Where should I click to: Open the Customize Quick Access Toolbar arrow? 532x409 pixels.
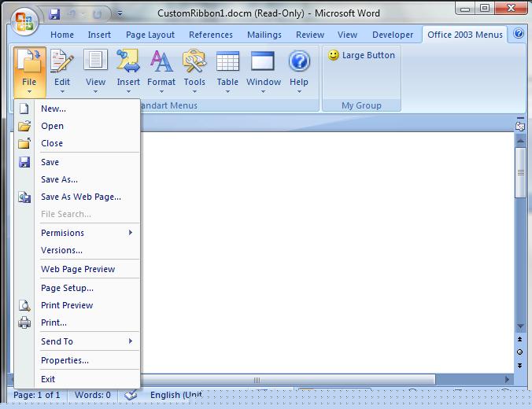pos(120,13)
